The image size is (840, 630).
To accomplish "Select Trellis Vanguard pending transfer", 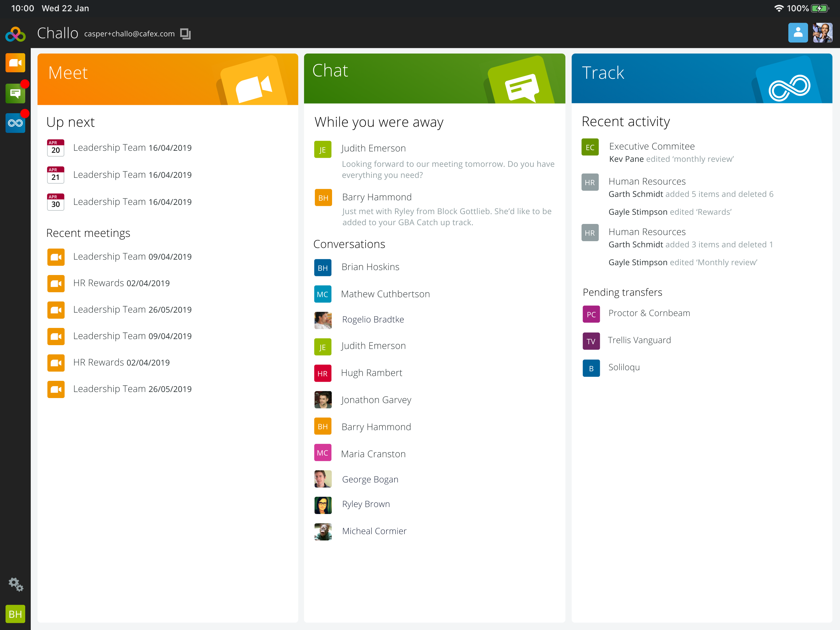I will 639,340.
